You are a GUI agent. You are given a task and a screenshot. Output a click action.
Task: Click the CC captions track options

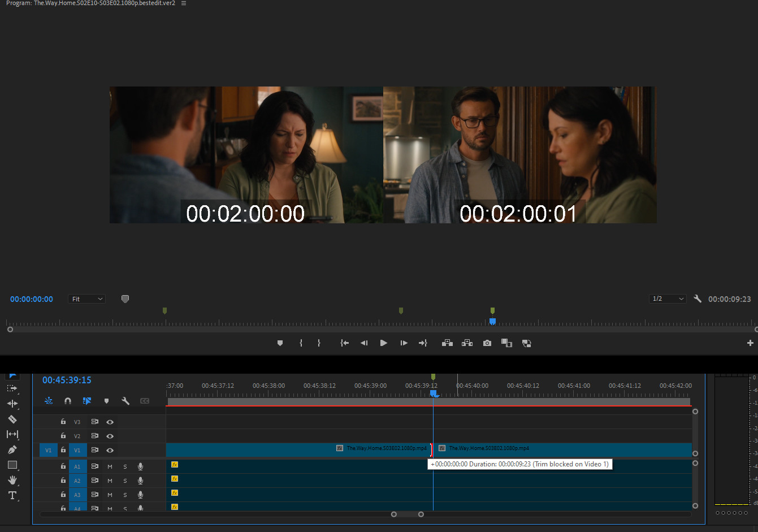pos(145,401)
